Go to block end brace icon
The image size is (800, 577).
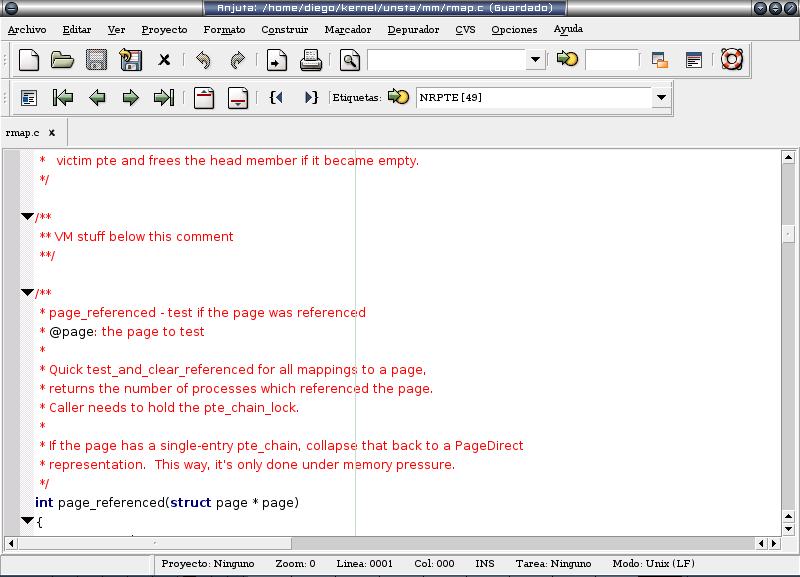pyautogui.click(x=311, y=97)
